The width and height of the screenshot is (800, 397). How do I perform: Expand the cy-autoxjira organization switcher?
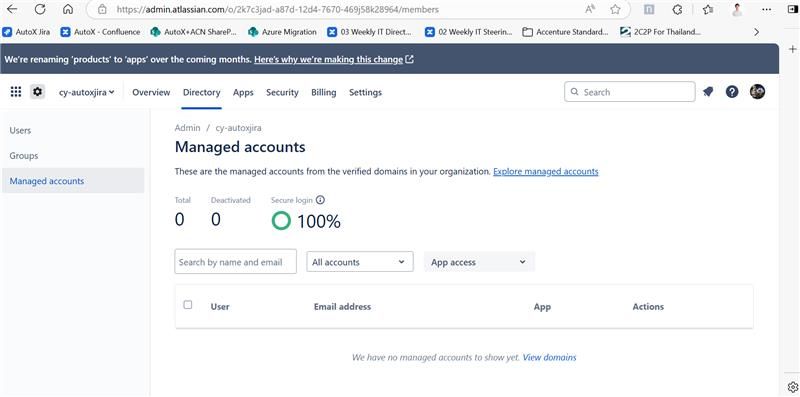(x=87, y=92)
